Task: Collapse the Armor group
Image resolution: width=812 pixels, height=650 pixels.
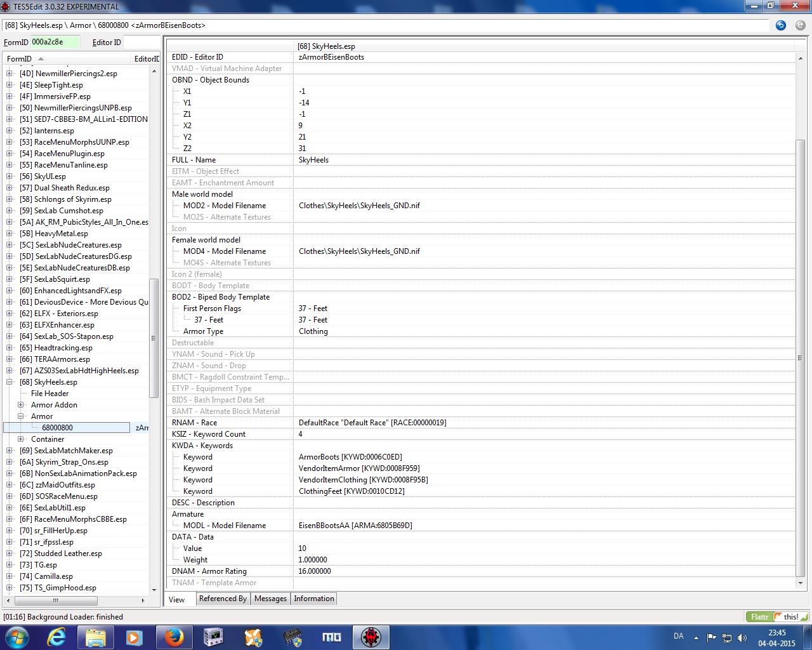Action: [x=21, y=416]
